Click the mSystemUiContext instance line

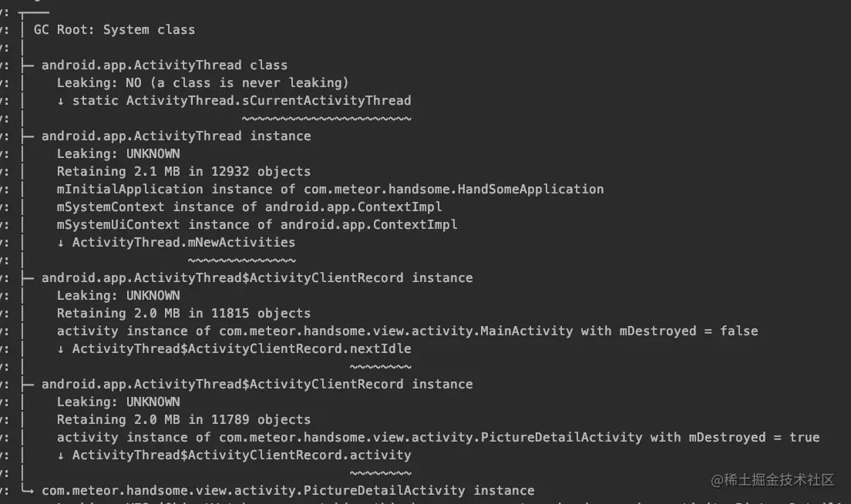pyautogui.click(x=257, y=224)
